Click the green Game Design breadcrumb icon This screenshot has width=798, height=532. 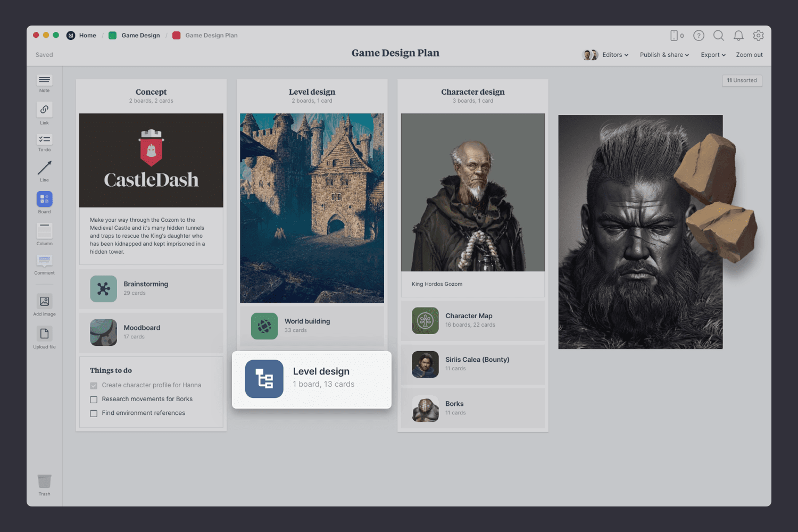click(x=113, y=36)
